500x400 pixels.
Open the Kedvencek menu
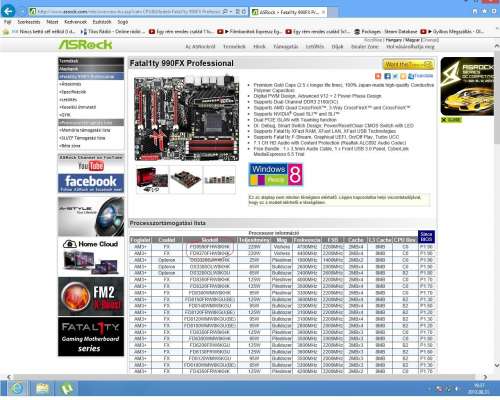coord(75,22)
